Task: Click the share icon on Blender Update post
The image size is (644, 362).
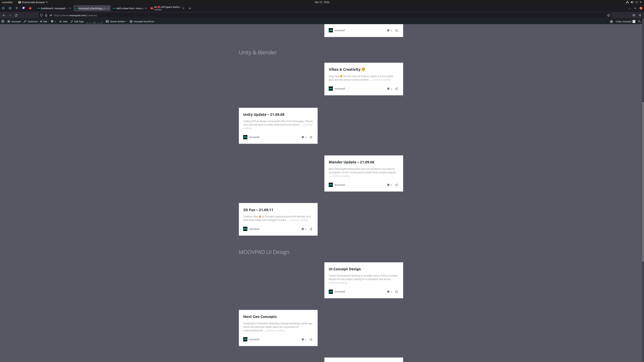Action: tap(396, 185)
